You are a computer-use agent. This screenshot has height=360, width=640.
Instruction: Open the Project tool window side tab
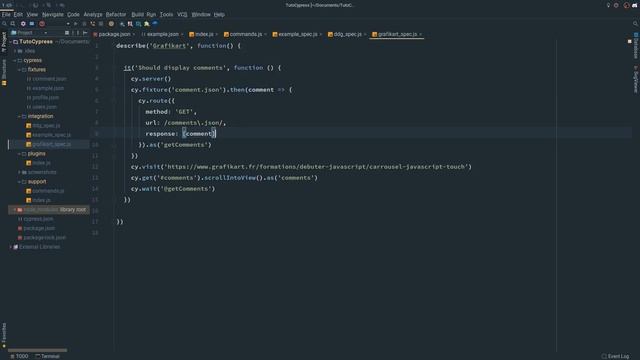click(4, 42)
